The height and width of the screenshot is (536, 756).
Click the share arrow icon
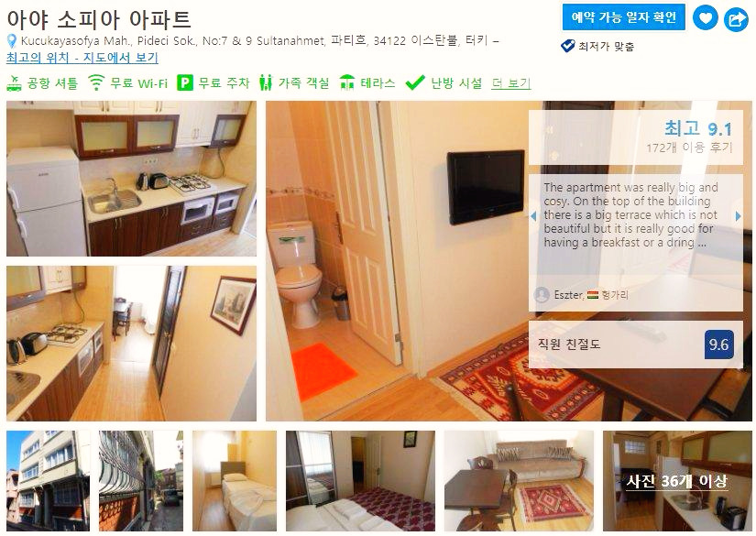click(x=736, y=19)
